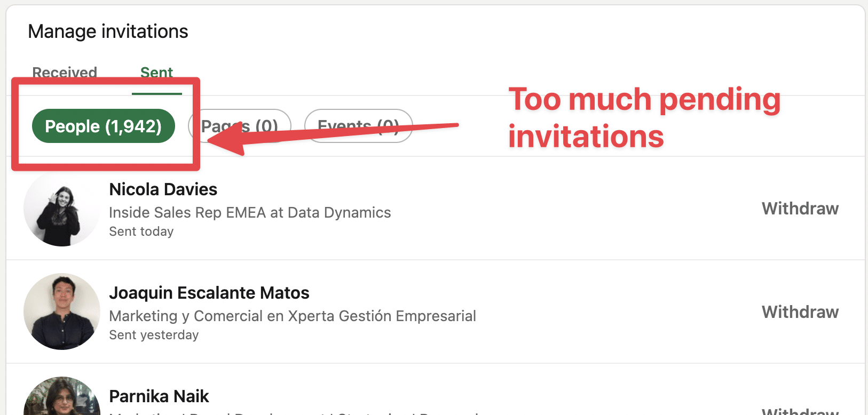This screenshot has width=868, height=415.
Task: Click the 'Sent yesterday' timestamp
Action: point(153,334)
